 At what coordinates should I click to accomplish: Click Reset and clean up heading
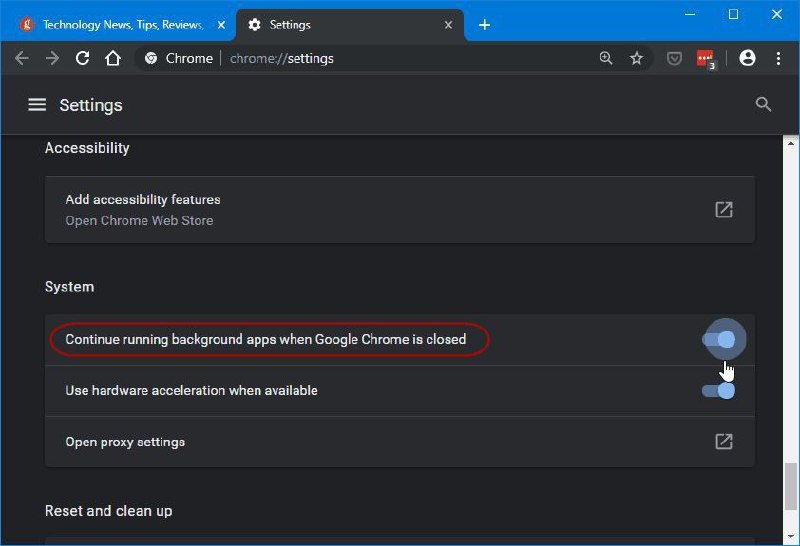109,511
